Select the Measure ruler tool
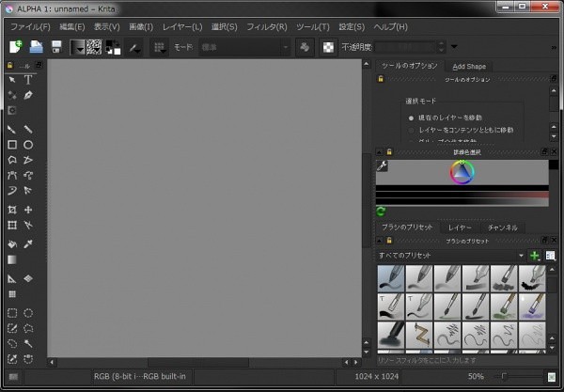The height and width of the screenshot is (392, 564). coord(12,278)
